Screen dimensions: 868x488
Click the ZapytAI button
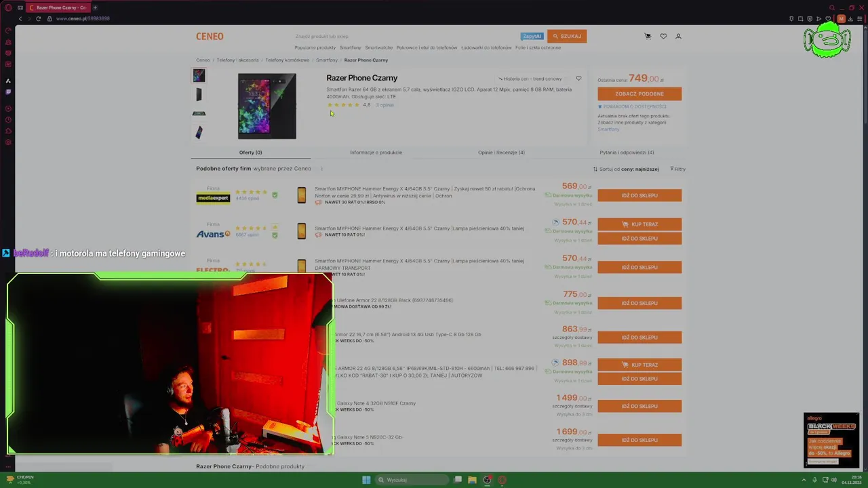click(x=532, y=36)
